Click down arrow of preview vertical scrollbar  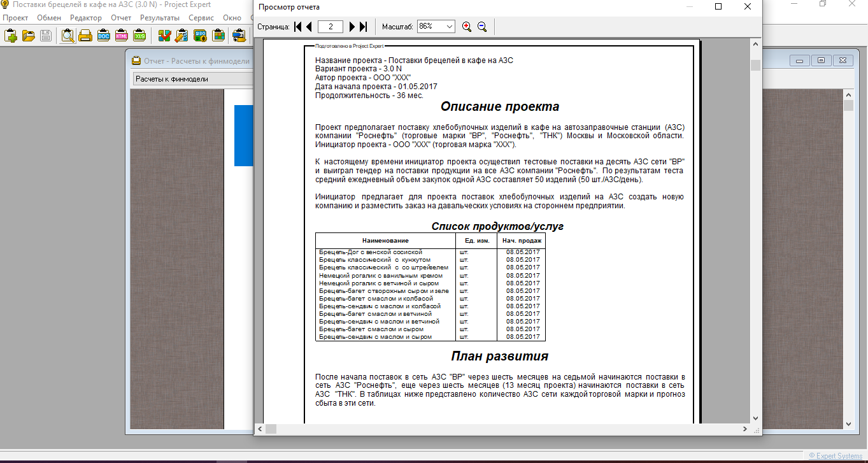pyautogui.click(x=755, y=418)
